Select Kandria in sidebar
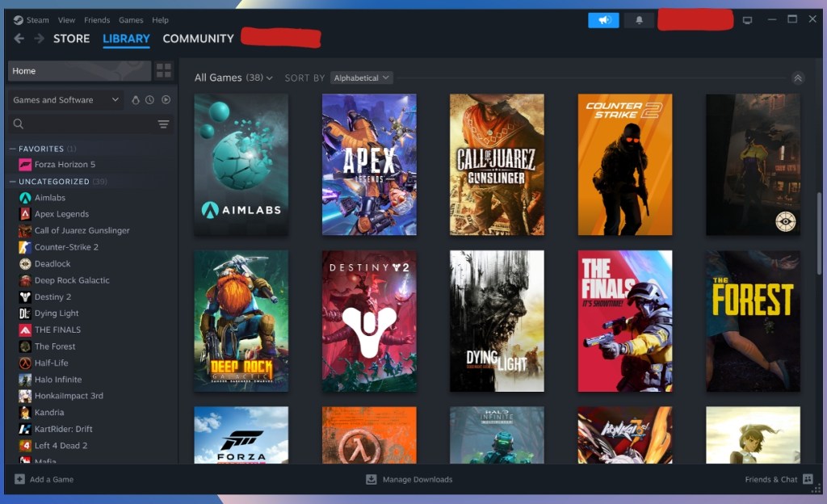The width and height of the screenshot is (827, 504). tap(49, 412)
